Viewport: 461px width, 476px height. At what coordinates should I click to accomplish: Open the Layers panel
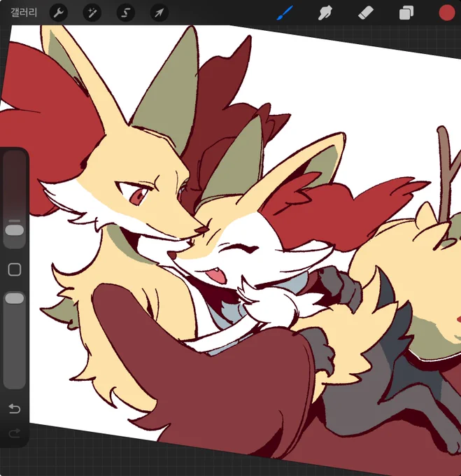(406, 13)
